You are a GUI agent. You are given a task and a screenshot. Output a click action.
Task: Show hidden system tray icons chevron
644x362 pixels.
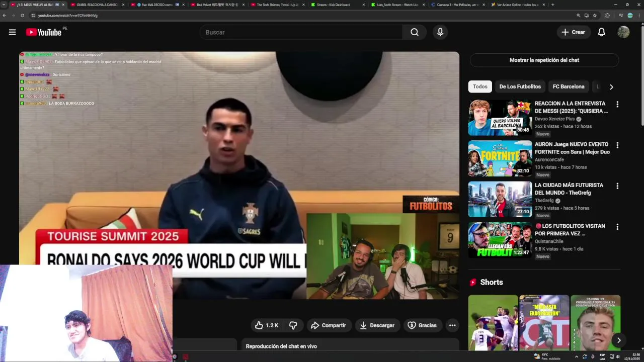(x=577, y=356)
